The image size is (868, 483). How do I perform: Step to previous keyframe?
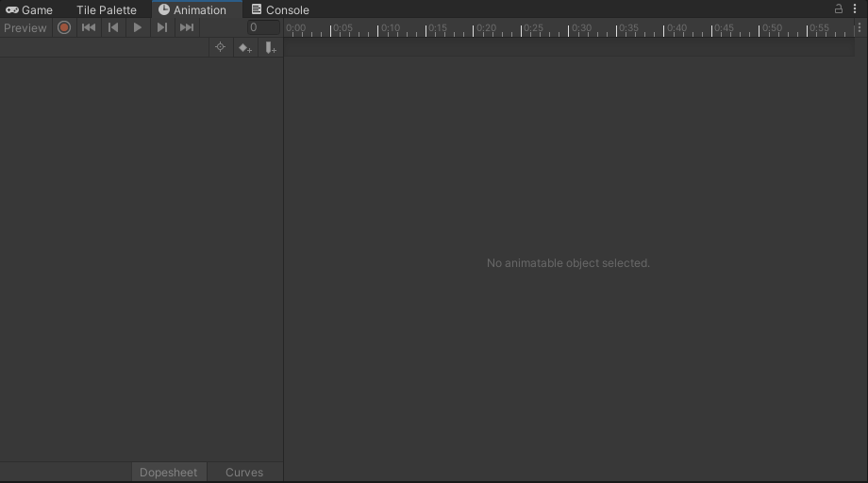click(x=113, y=27)
